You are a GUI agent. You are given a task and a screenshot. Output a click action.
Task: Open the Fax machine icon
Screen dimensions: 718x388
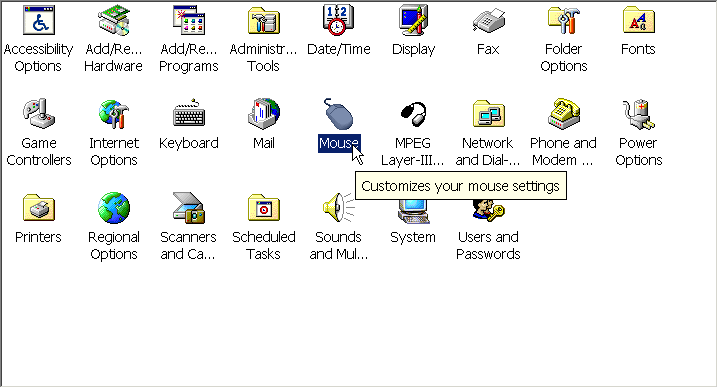click(x=489, y=20)
